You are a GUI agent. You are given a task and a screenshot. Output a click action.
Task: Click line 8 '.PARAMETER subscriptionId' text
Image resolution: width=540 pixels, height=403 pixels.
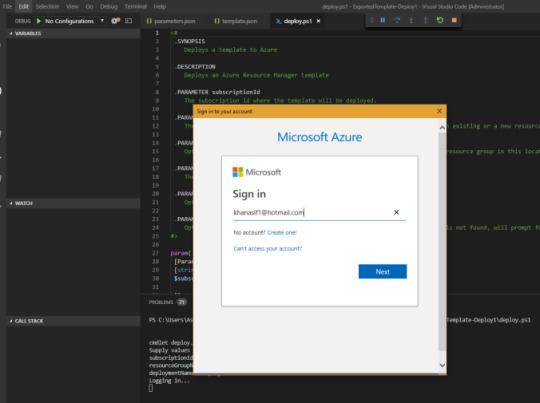[x=217, y=92]
